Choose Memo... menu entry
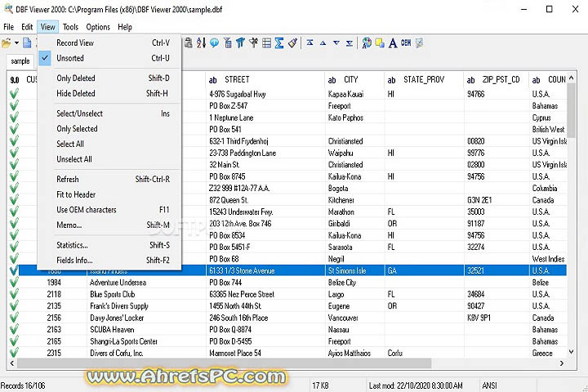 110,225
